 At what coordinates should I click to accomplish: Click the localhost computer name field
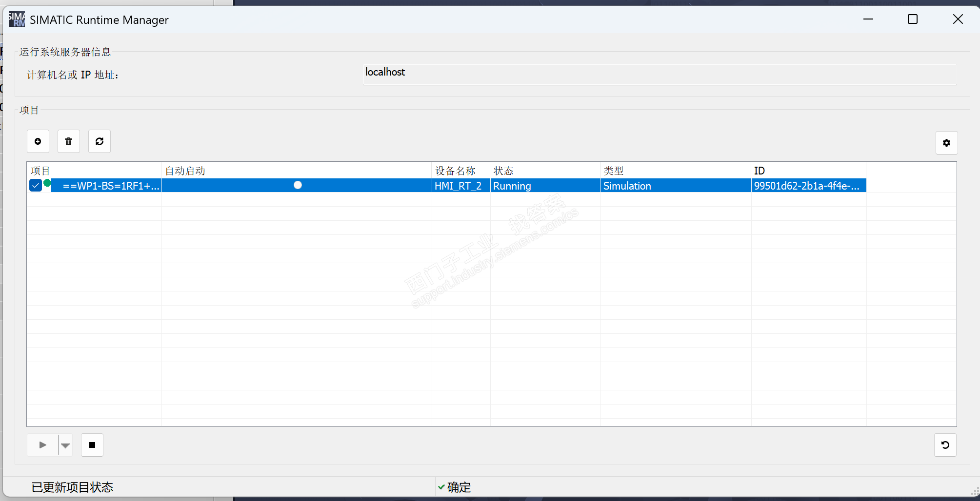pos(660,74)
